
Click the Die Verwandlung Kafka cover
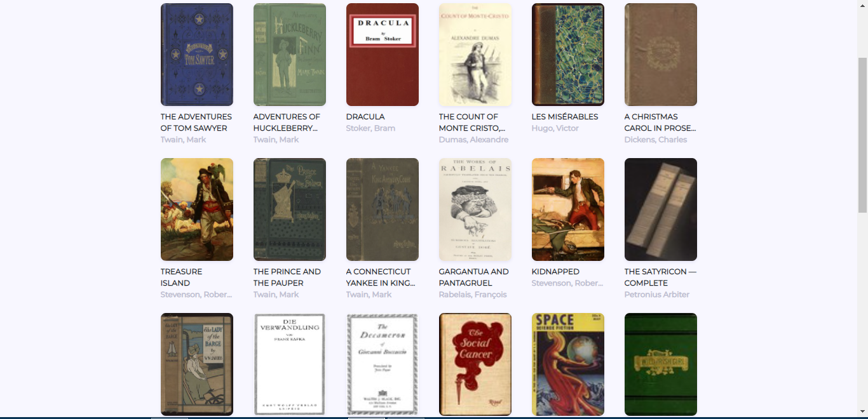point(290,364)
